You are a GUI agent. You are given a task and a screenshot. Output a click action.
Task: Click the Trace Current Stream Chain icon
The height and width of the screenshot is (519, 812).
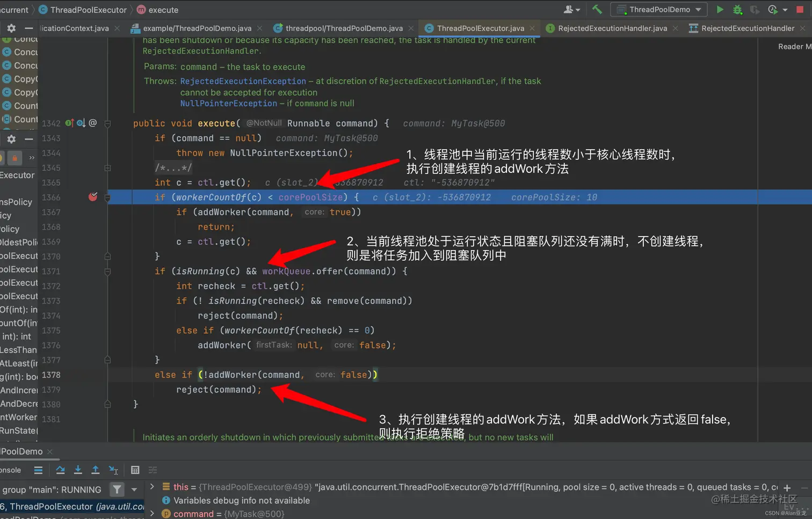coord(153,470)
